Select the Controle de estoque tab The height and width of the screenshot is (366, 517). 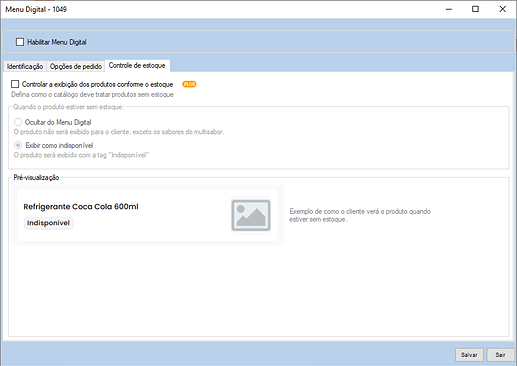137,66
